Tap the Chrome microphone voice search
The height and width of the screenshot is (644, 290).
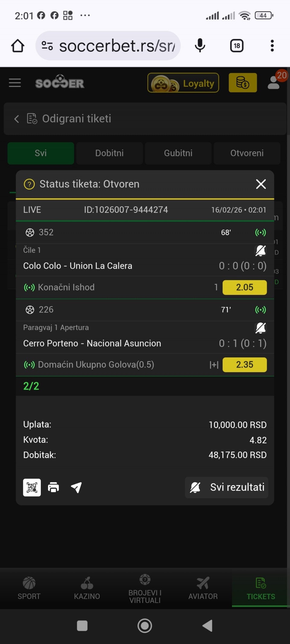coord(200,46)
